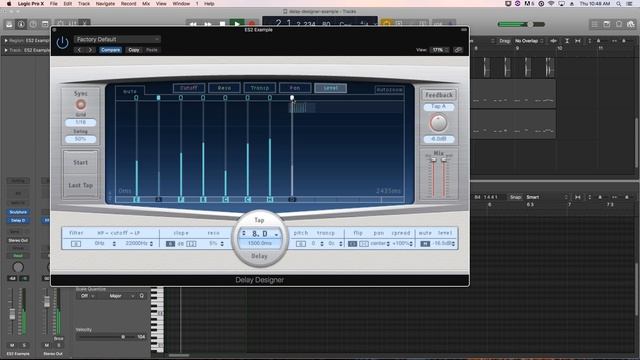Select the Reso view tab
The height and width of the screenshot is (360, 640).
point(224,88)
